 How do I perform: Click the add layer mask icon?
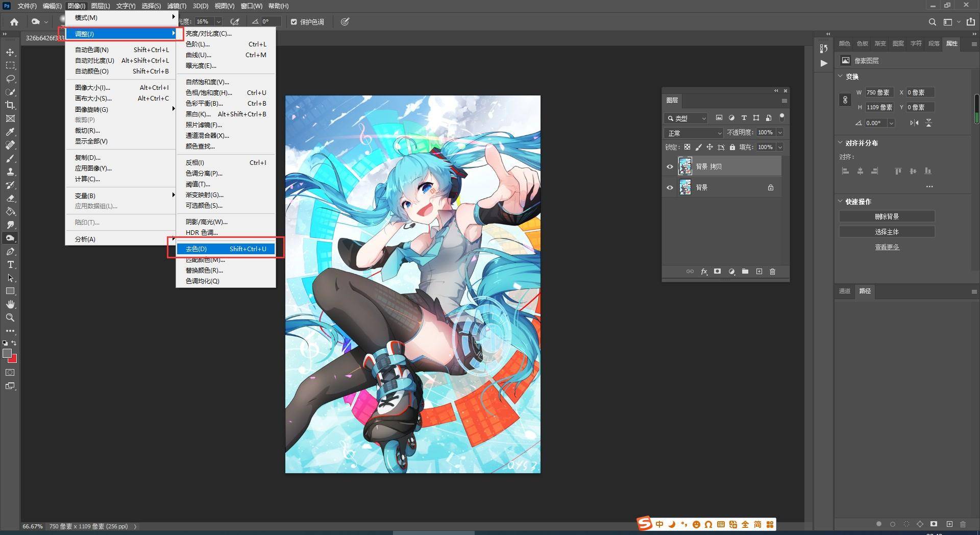(x=717, y=272)
